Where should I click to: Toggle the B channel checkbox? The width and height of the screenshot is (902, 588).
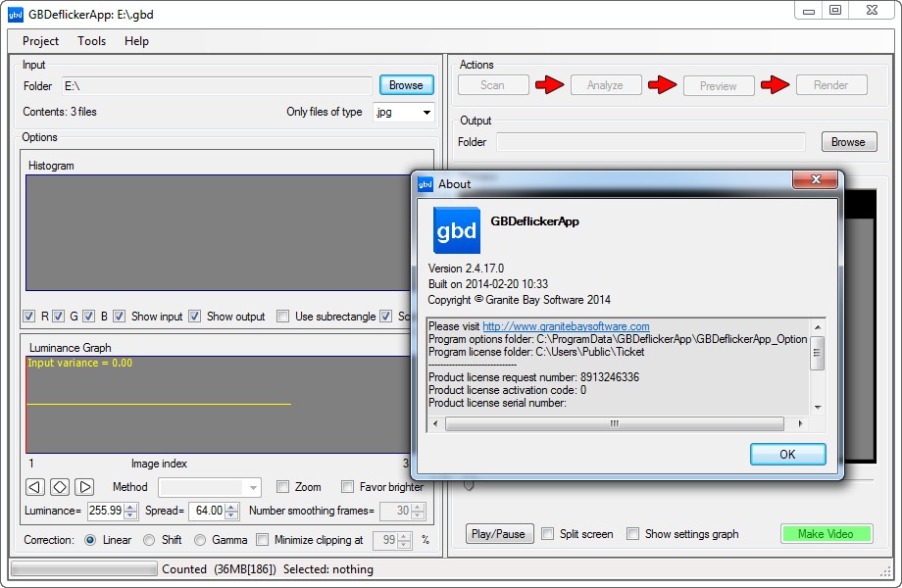pyautogui.click(x=88, y=317)
